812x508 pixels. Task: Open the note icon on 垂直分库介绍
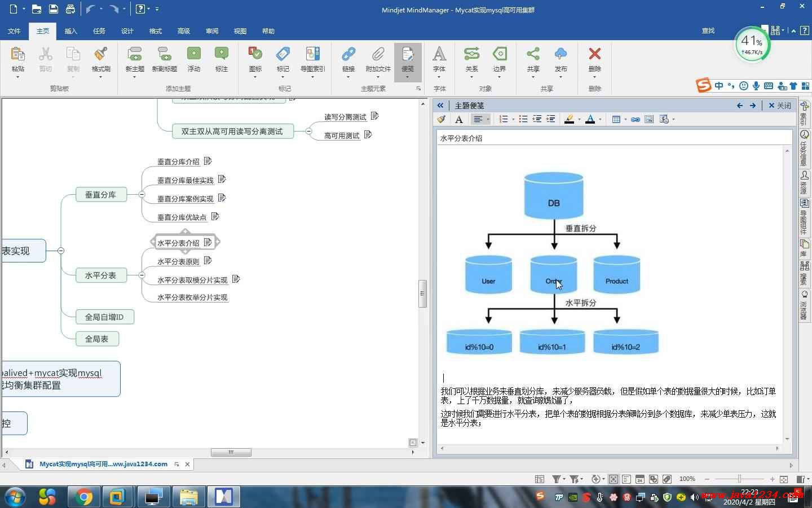coord(208,161)
